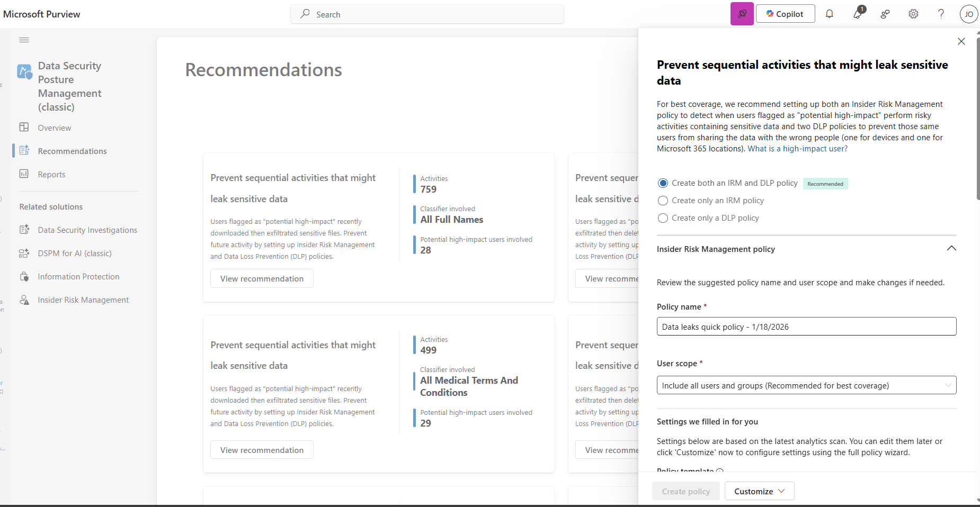Click the search magnifier icon
The image size is (980, 507).
pyautogui.click(x=305, y=14)
